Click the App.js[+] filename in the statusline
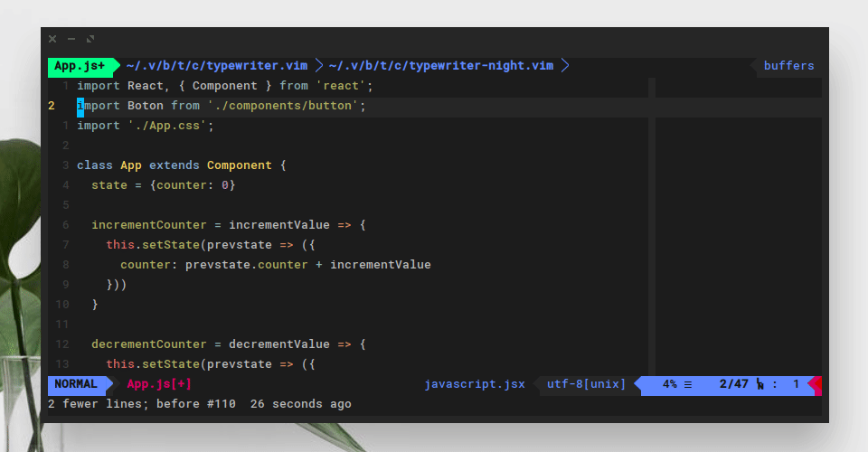 159,384
